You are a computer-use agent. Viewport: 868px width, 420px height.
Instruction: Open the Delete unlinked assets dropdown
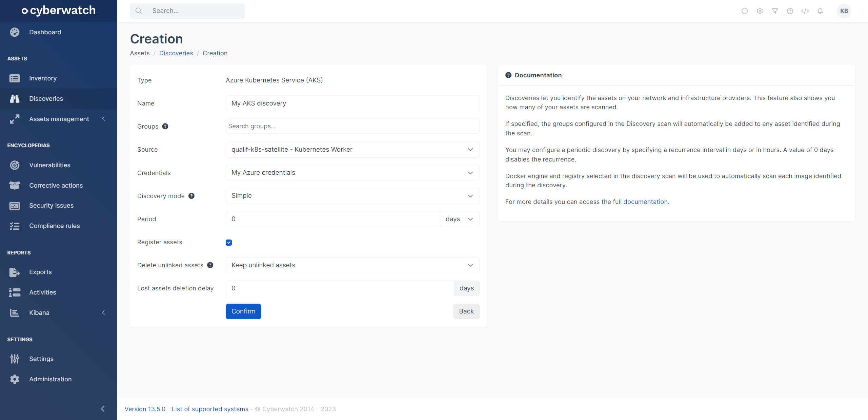(x=352, y=265)
